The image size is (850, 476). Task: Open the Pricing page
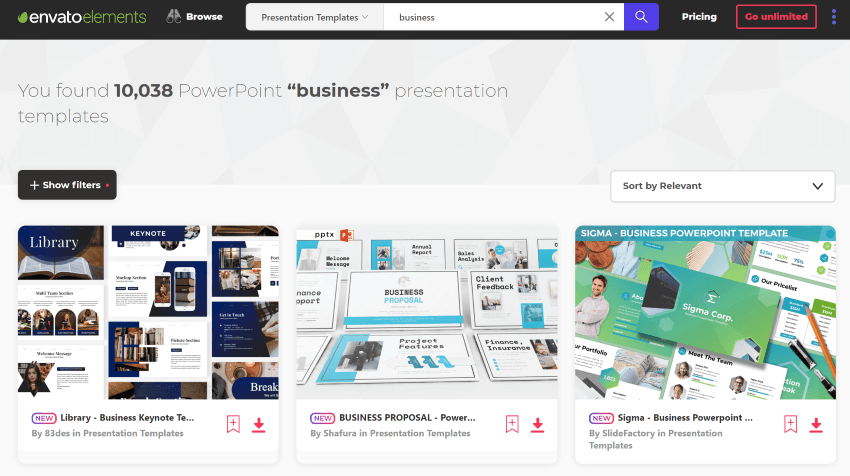(699, 17)
